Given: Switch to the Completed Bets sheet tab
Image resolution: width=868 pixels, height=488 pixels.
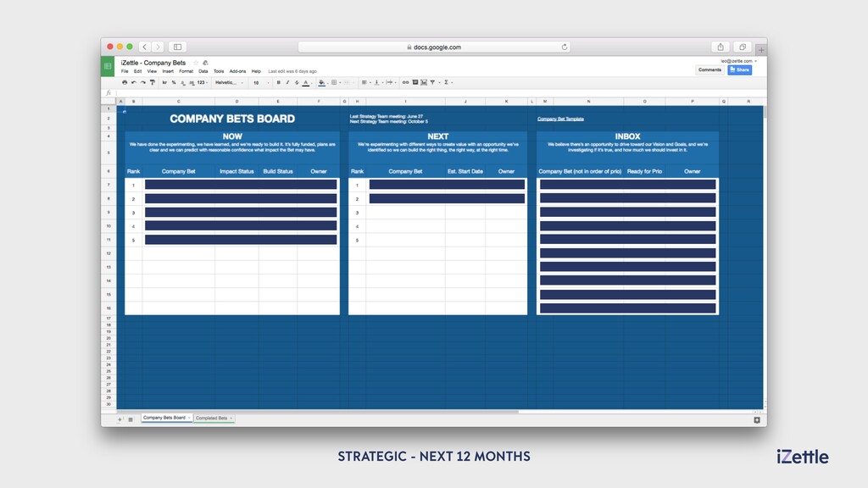Looking at the screenshot, I should 213,419.
